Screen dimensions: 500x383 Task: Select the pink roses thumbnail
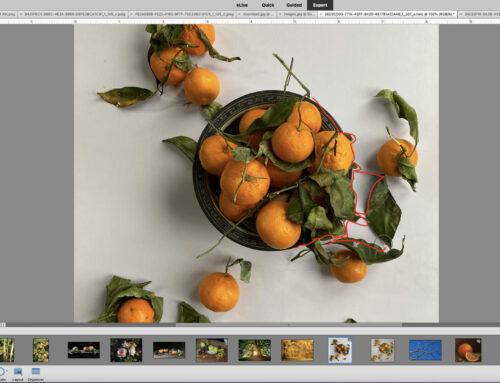pyautogui.click(x=126, y=350)
